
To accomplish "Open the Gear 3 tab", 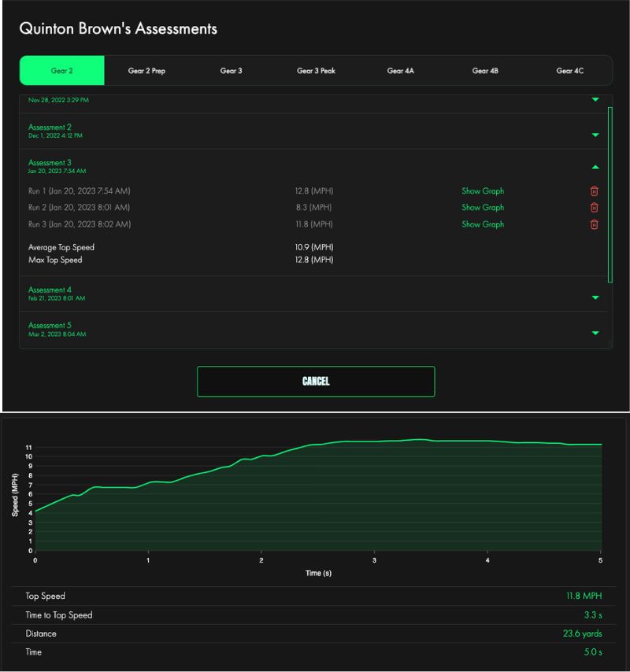I will (232, 71).
